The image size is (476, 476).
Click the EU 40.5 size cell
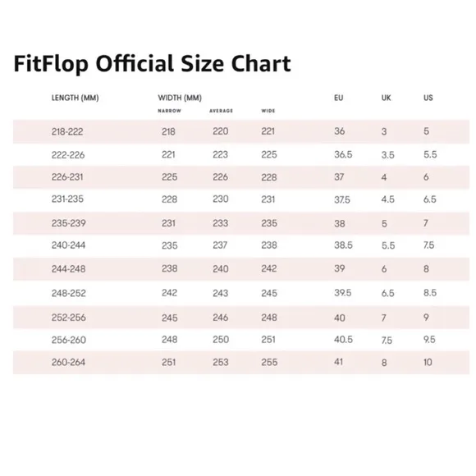[x=343, y=340]
